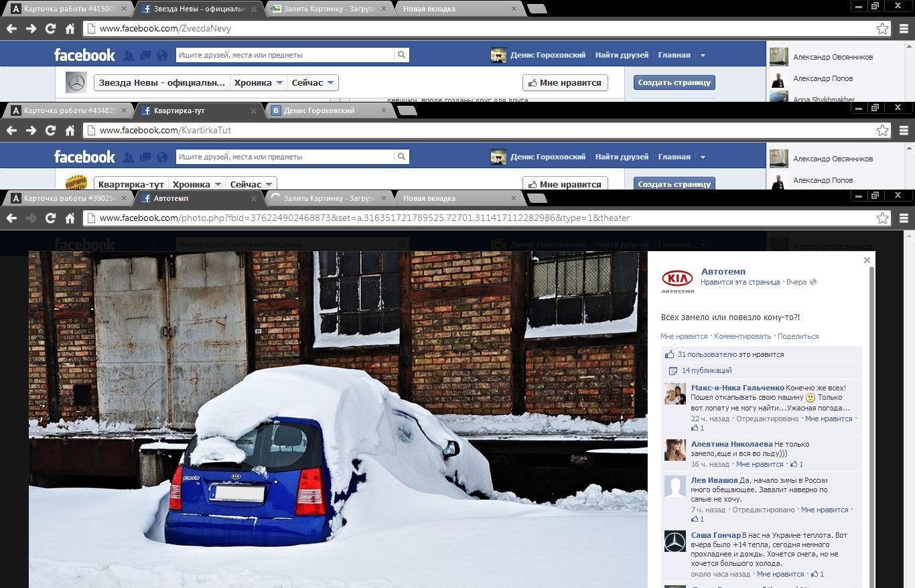Open account arrow next to Главная, Звезда Невы window
Viewport: 915px width, 588px height.
point(703,56)
